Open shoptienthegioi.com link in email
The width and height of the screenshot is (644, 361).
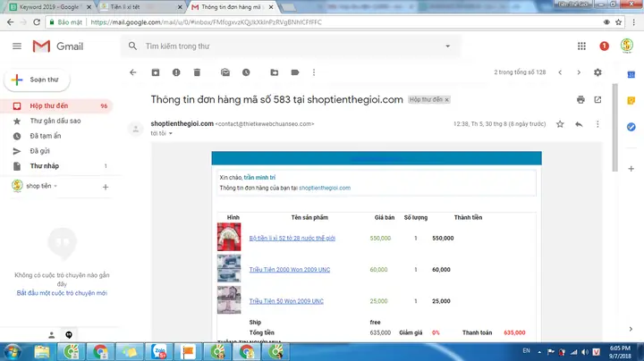(x=325, y=188)
